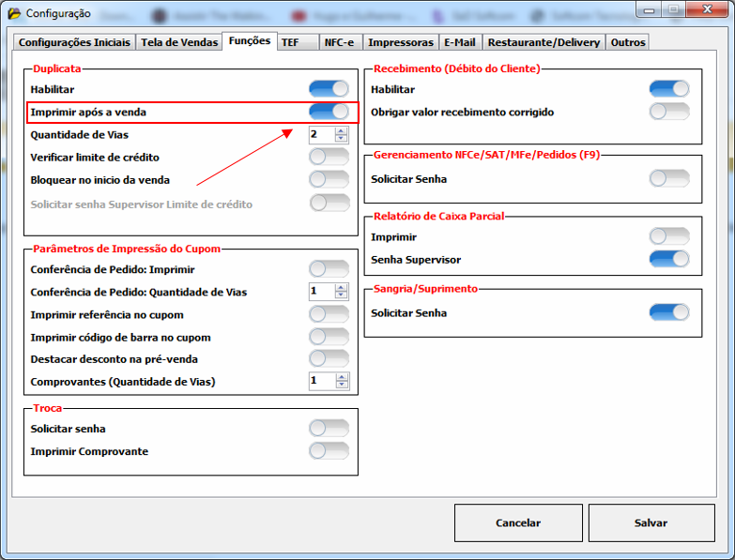735x560 pixels.
Task: Open the Configurações Iniciais tab
Action: pyautogui.click(x=75, y=42)
